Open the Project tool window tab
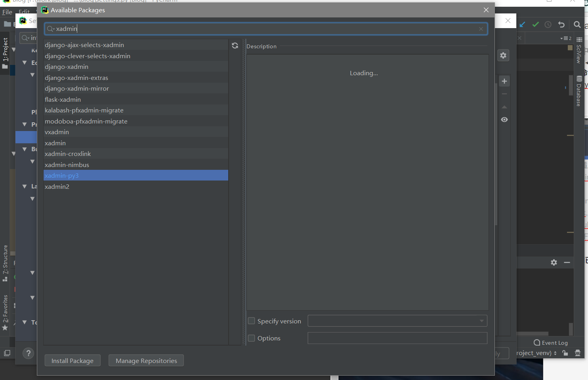 [x=5, y=53]
